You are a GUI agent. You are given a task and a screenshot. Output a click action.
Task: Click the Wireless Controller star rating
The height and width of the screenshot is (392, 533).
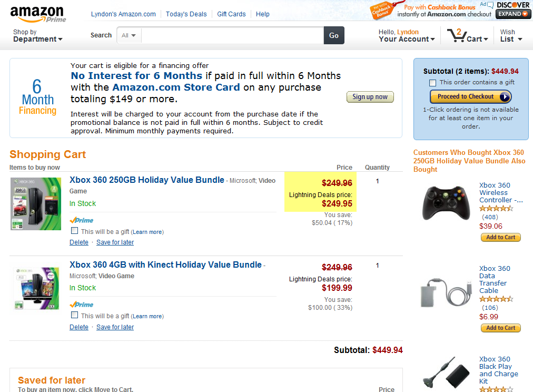496,209
